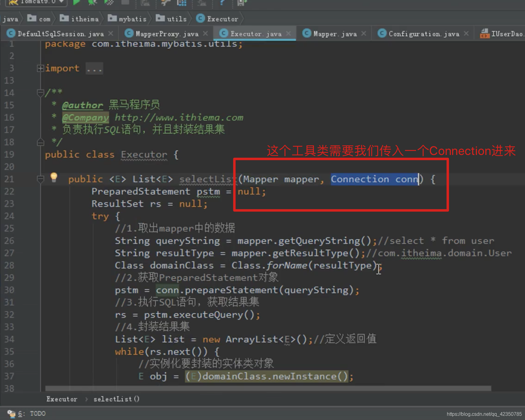Click the package statement on line 1
This screenshot has width=525, height=420.
click(x=144, y=44)
